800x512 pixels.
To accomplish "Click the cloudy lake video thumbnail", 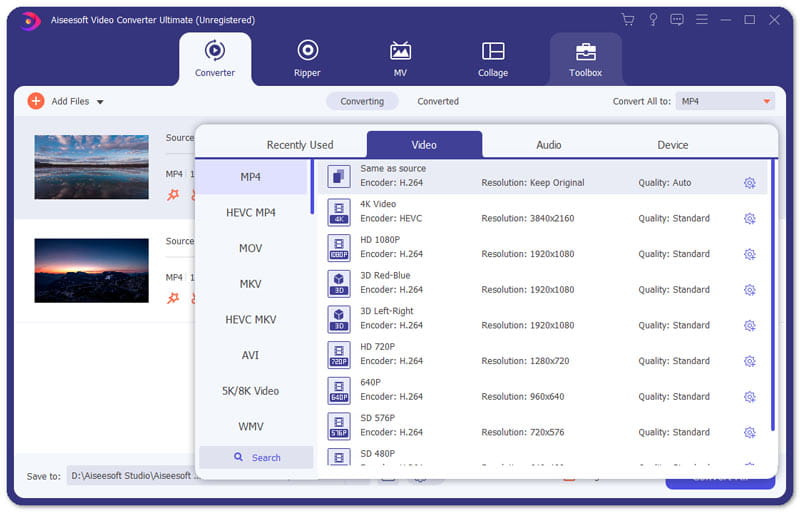I will (x=91, y=167).
